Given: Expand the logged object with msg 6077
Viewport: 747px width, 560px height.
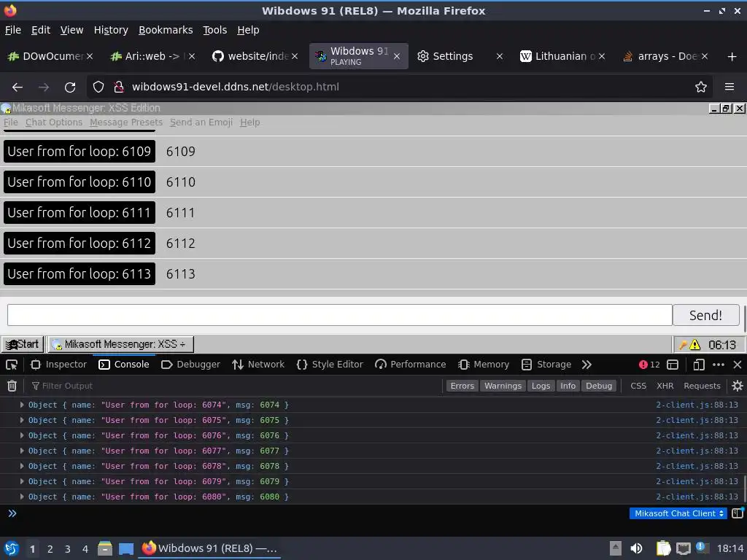Looking at the screenshot, I should coord(22,451).
